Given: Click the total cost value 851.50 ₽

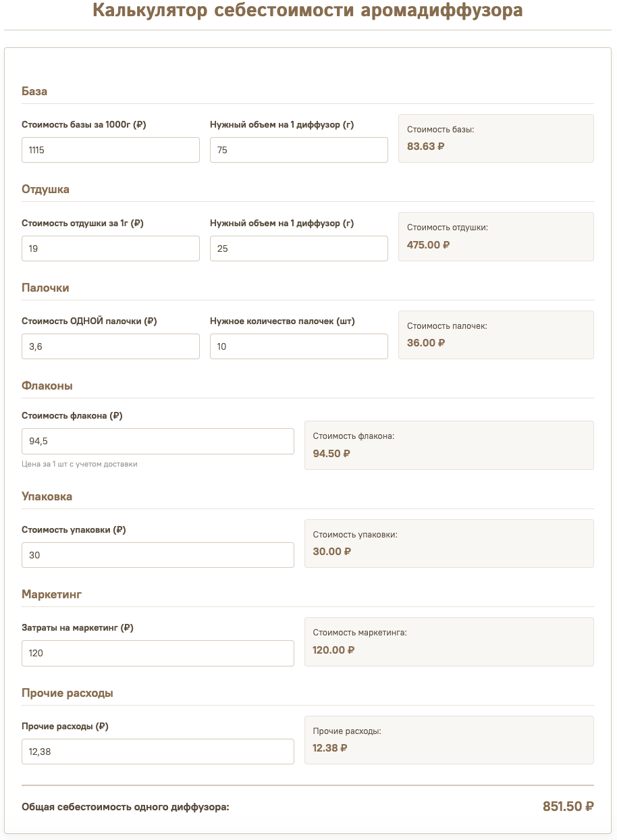Looking at the screenshot, I should (568, 806).
